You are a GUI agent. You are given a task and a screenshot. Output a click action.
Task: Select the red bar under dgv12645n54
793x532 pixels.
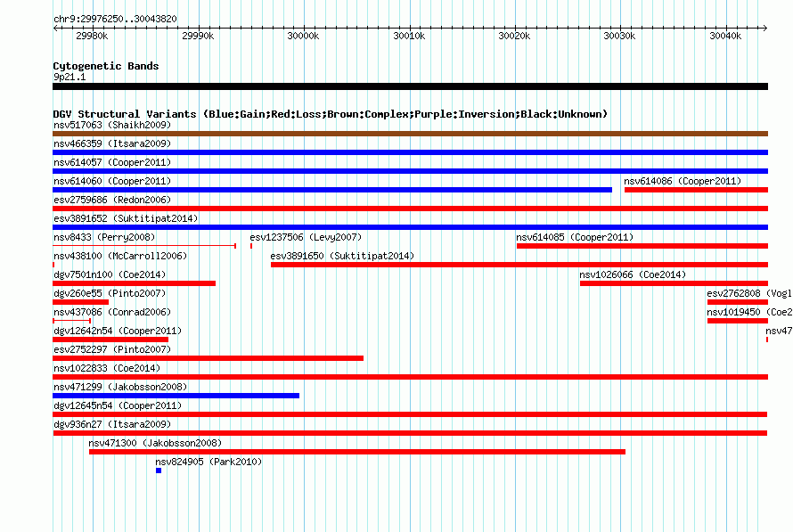pos(410,414)
